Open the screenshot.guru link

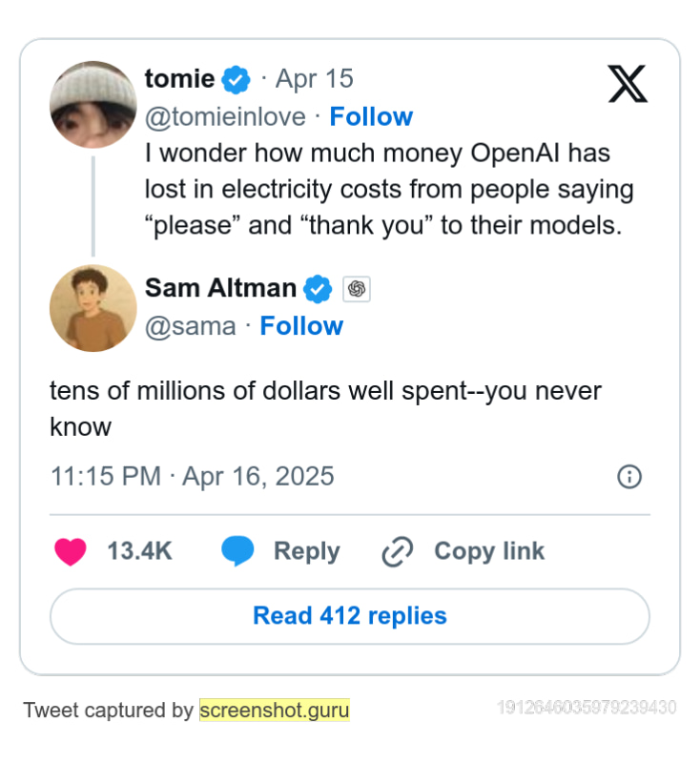[275, 711]
